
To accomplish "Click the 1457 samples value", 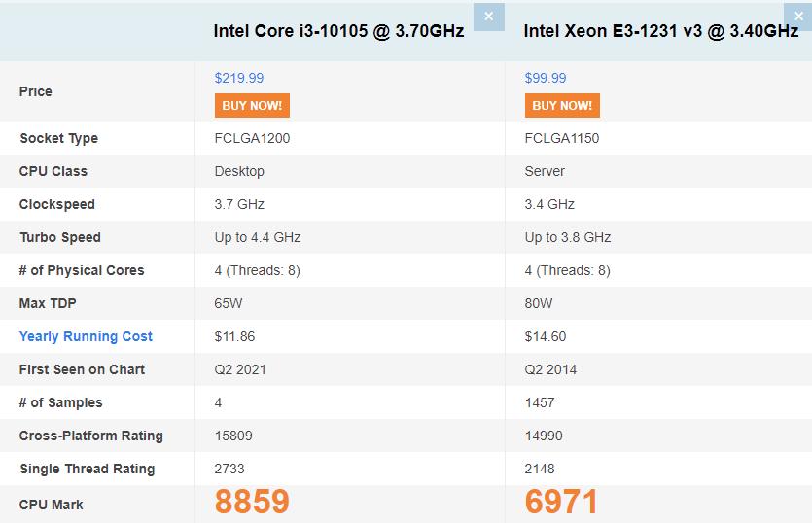I will [x=540, y=402].
